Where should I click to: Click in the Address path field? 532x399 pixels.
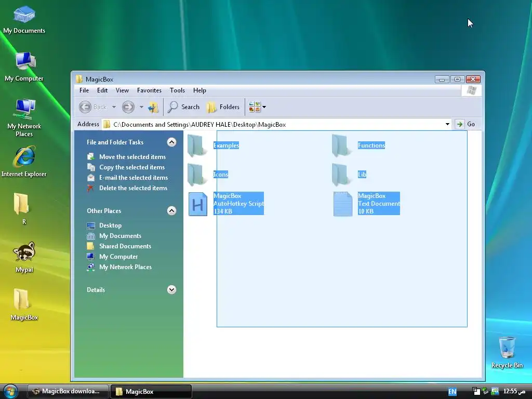pos(273,125)
